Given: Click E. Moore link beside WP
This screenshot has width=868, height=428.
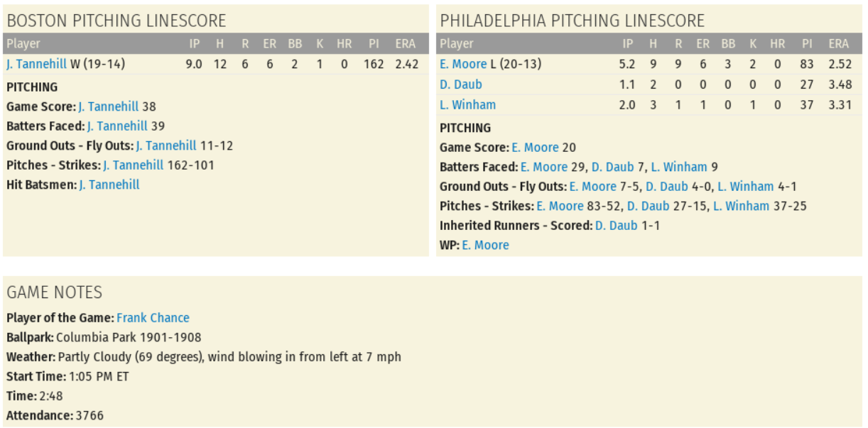Looking at the screenshot, I should pos(485,245).
